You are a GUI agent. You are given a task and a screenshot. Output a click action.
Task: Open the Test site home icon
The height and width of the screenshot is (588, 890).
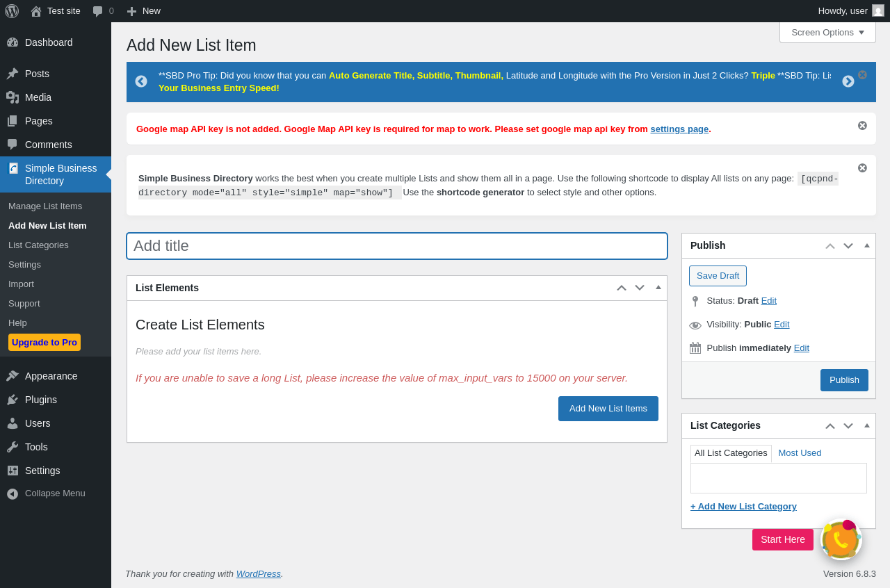tap(36, 11)
